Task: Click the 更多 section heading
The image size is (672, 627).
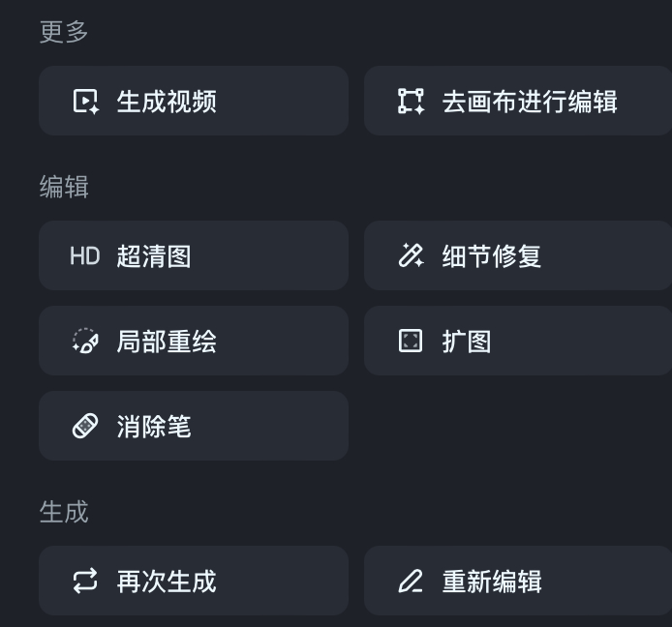Action: tap(64, 32)
